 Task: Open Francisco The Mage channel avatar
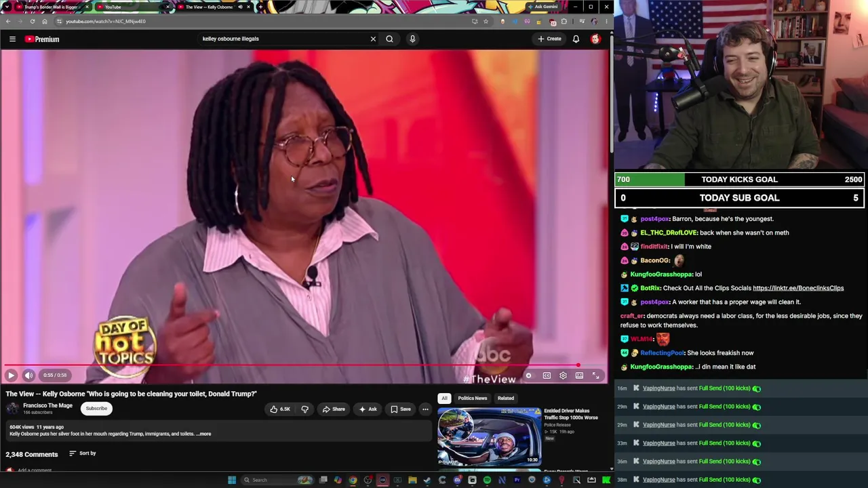click(12, 408)
